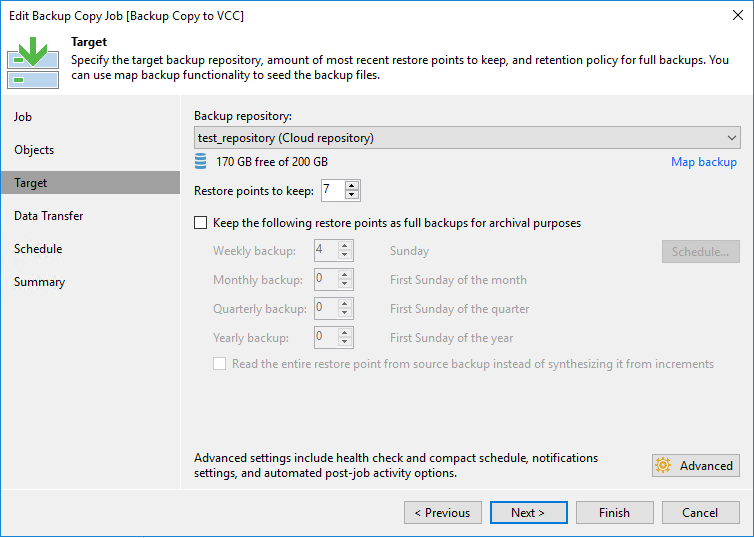
Task: Click the 'Backup repository:' label
Action: tap(243, 116)
